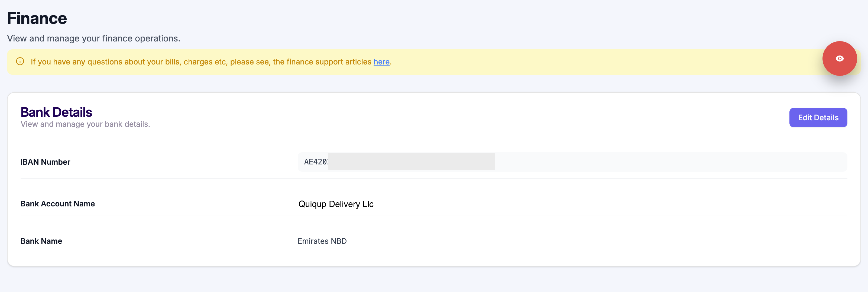Click empty IBAN field area right of mask

[x=671, y=162]
